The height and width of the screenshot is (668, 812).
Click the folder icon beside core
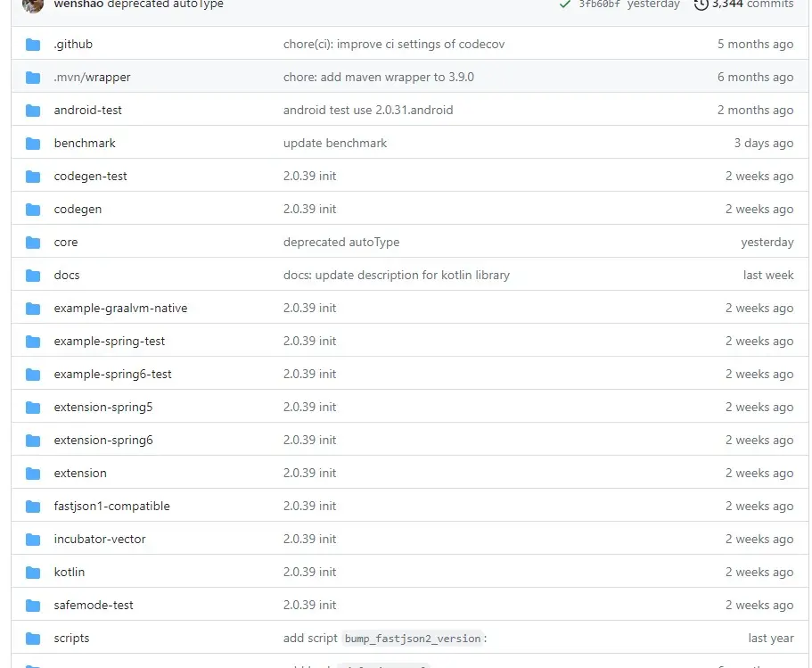point(34,243)
